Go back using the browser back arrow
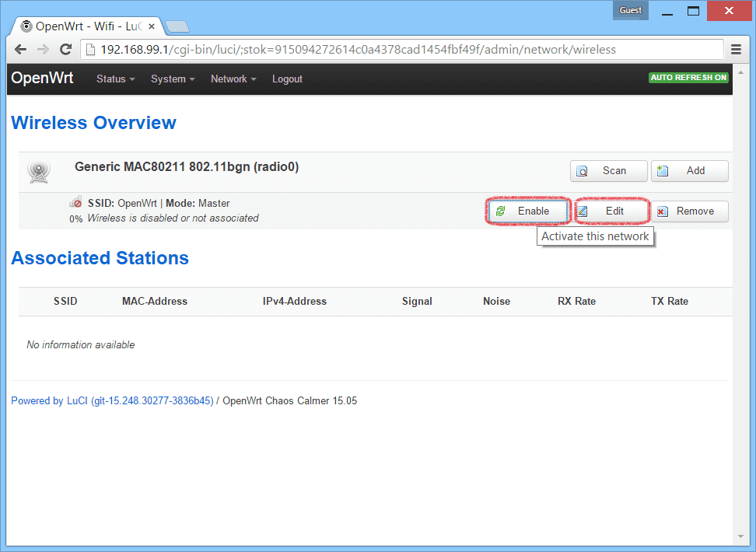This screenshot has width=756, height=552. point(21,50)
